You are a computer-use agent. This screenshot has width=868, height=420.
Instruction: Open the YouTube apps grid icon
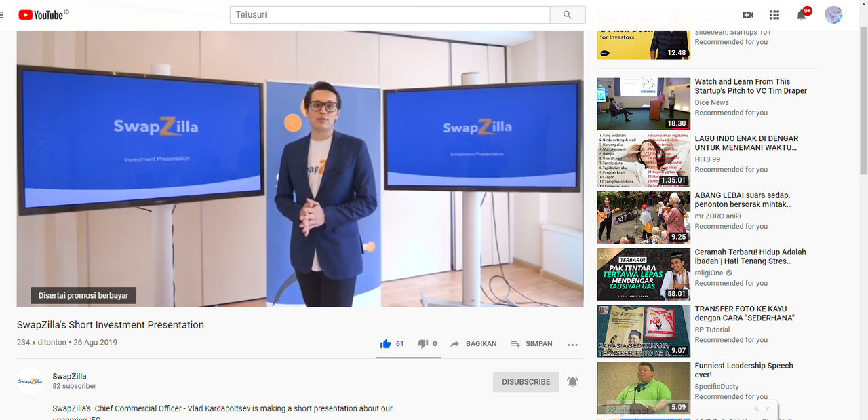point(774,15)
